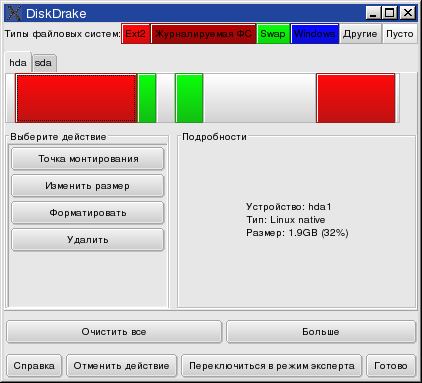Delete partition with Удалить button

pos(88,240)
